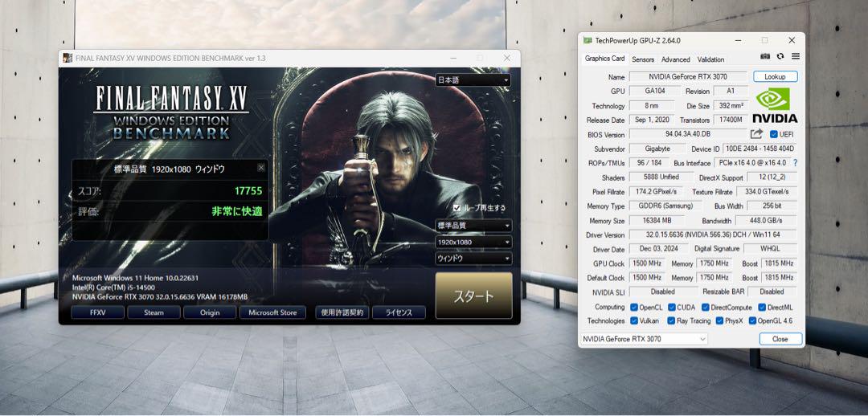The image size is (868, 416).
Task: Open the 日本語 language dropdown
Action: pos(473,80)
